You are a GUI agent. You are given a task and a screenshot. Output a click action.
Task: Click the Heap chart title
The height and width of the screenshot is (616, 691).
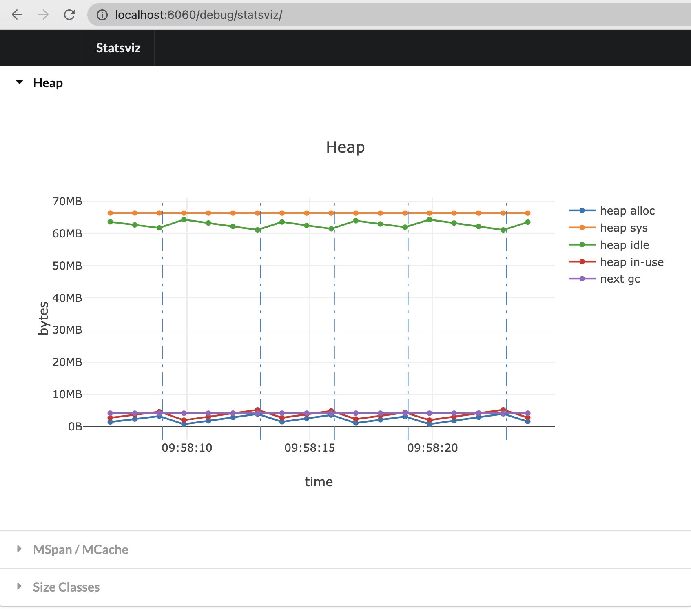coord(345,147)
